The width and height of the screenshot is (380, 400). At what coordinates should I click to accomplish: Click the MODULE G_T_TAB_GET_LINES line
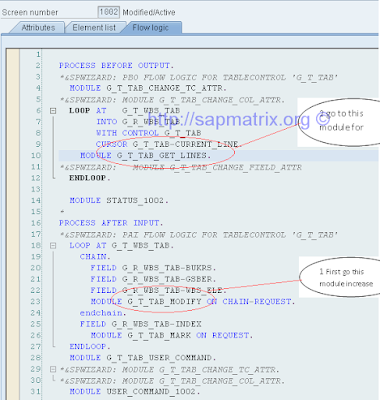click(x=146, y=155)
